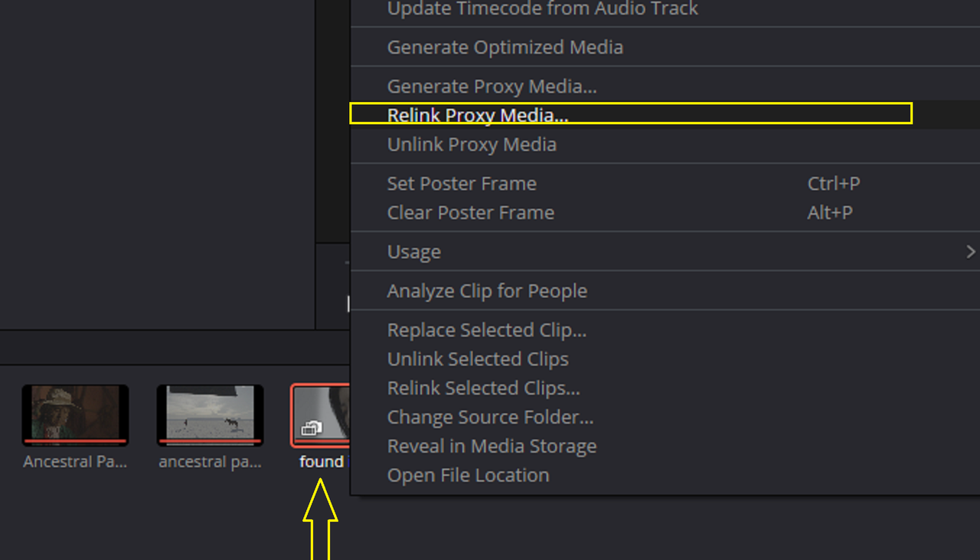Image resolution: width=980 pixels, height=560 pixels.
Task: Select the lowercase ancestral pa... clip thumbnail
Action: (210, 415)
